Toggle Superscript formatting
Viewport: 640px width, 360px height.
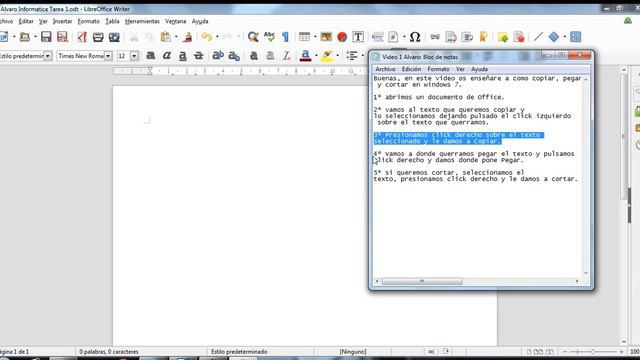(218, 56)
